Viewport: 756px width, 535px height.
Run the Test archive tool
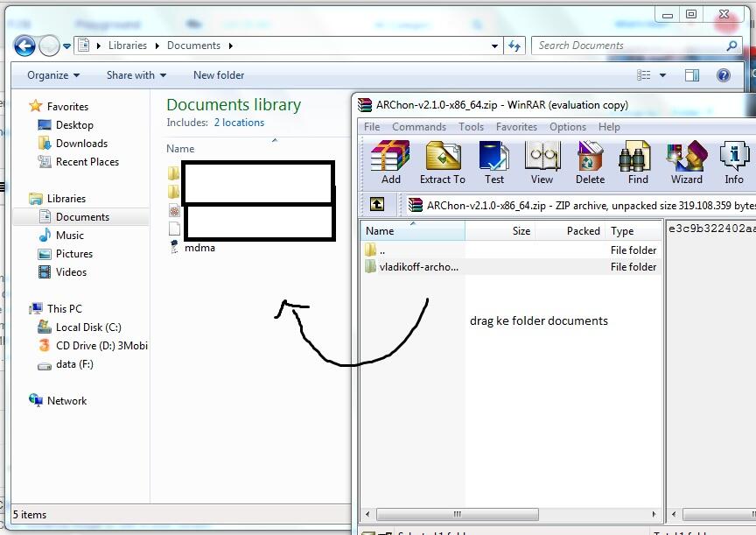click(x=494, y=162)
